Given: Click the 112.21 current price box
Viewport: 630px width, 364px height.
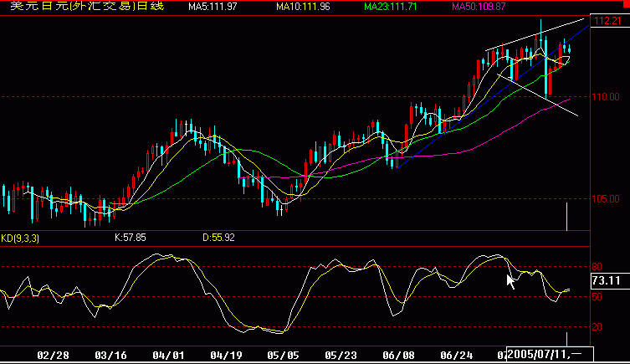Looking at the screenshot, I should pos(610,20).
